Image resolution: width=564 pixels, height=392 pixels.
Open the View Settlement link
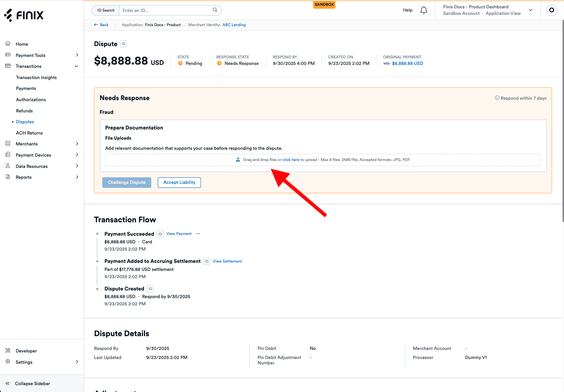click(227, 261)
